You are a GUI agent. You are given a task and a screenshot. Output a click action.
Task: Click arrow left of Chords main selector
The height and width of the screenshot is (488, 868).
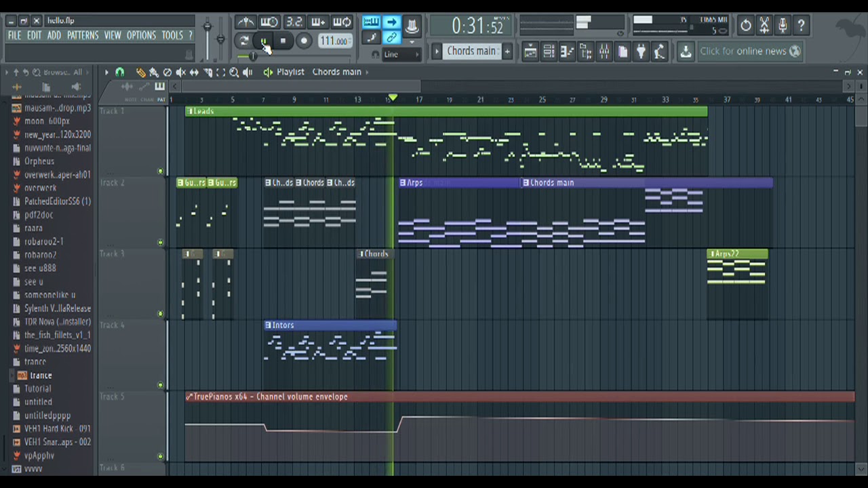point(437,52)
